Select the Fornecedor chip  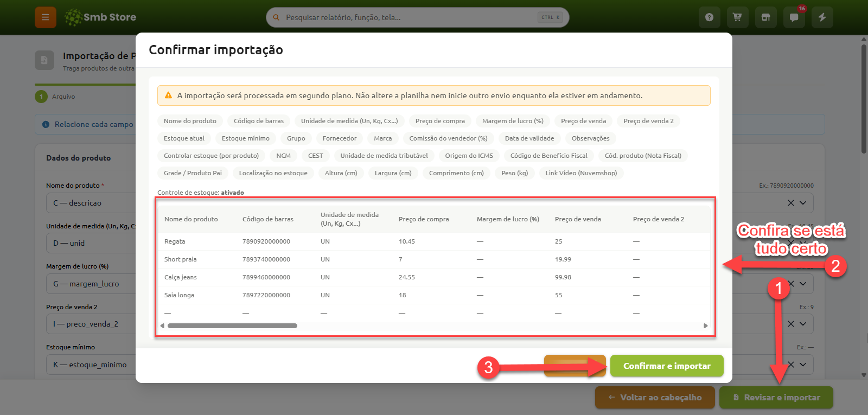(340, 138)
